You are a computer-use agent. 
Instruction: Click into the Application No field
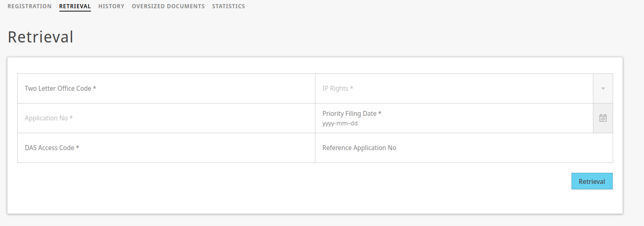pos(166,118)
